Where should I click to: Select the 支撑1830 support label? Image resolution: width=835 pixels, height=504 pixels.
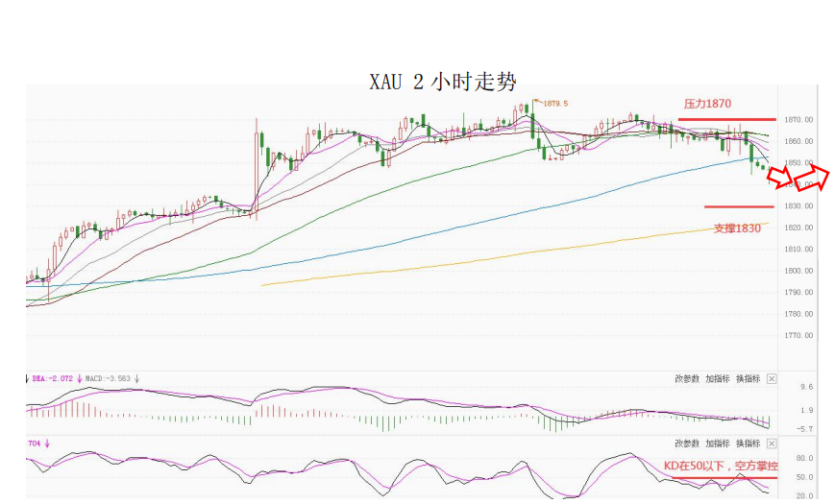(x=737, y=228)
